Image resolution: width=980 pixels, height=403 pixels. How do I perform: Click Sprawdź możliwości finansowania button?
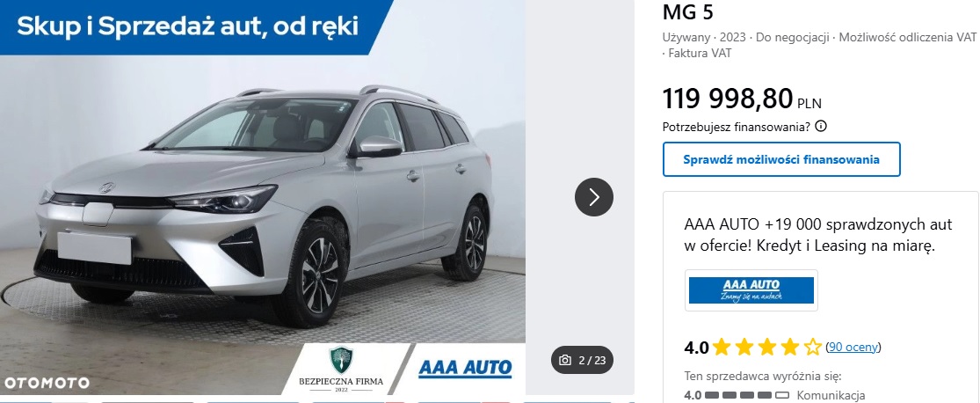coord(781,159)
